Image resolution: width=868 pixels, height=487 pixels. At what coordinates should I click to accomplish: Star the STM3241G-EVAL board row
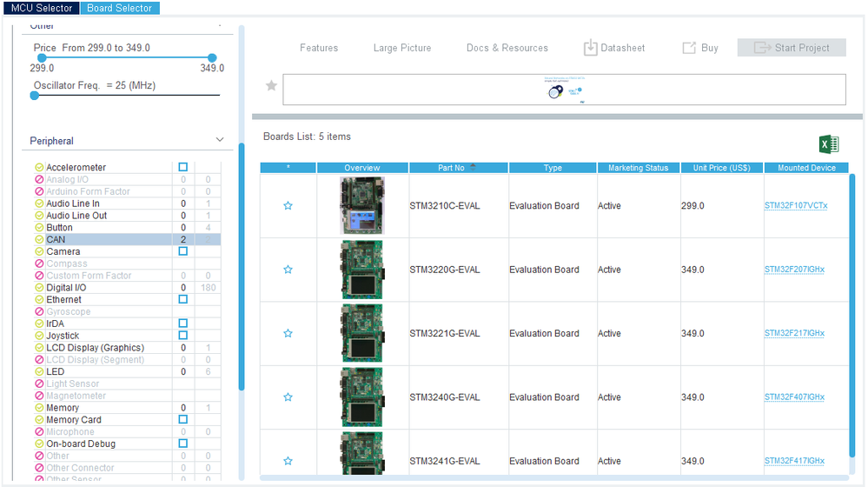pyautogui.click(x=288, y=460)
